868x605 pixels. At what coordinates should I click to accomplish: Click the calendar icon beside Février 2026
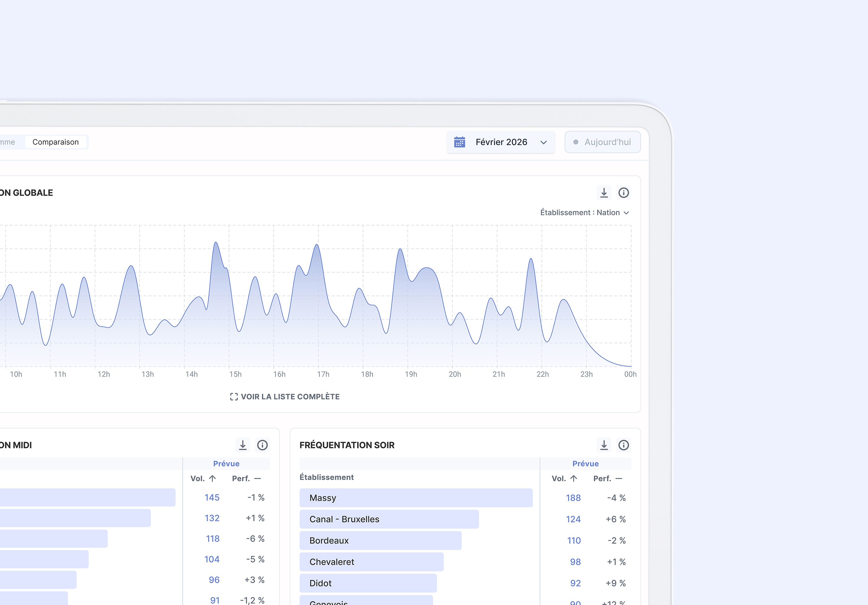[459, 142]
